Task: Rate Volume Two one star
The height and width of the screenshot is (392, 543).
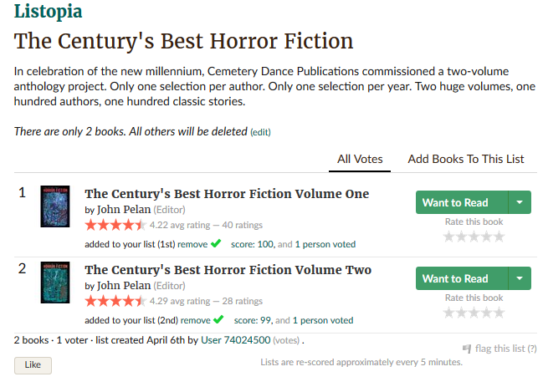Action: [x=448, y=313]
